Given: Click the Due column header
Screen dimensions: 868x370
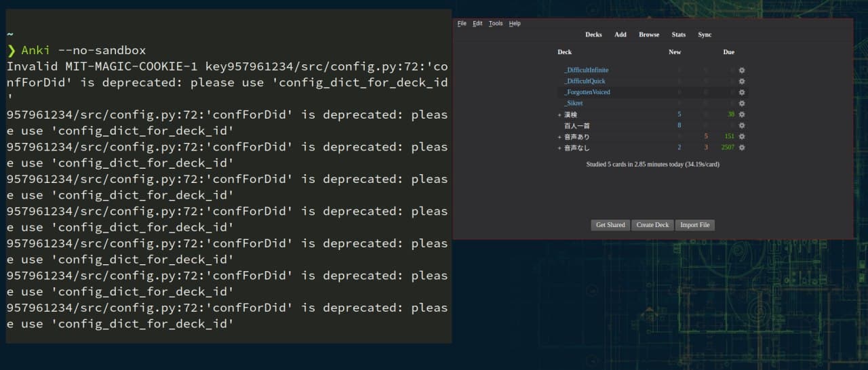Looking at the screenshot, I should 728,52.
